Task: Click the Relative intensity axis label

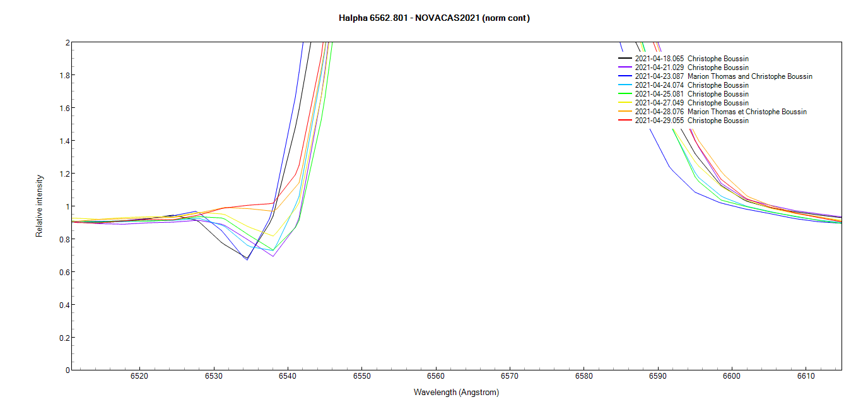Action: 40,206
